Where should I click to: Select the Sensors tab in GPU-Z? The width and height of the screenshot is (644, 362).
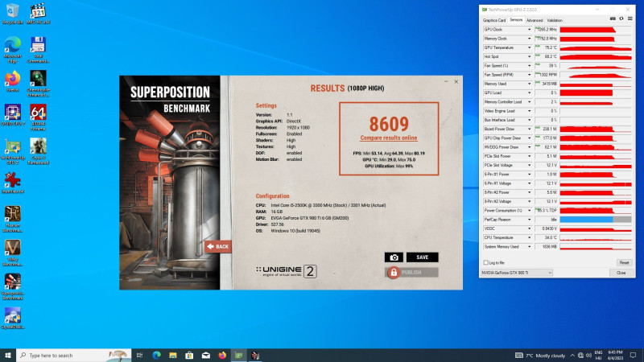point(516,19)
